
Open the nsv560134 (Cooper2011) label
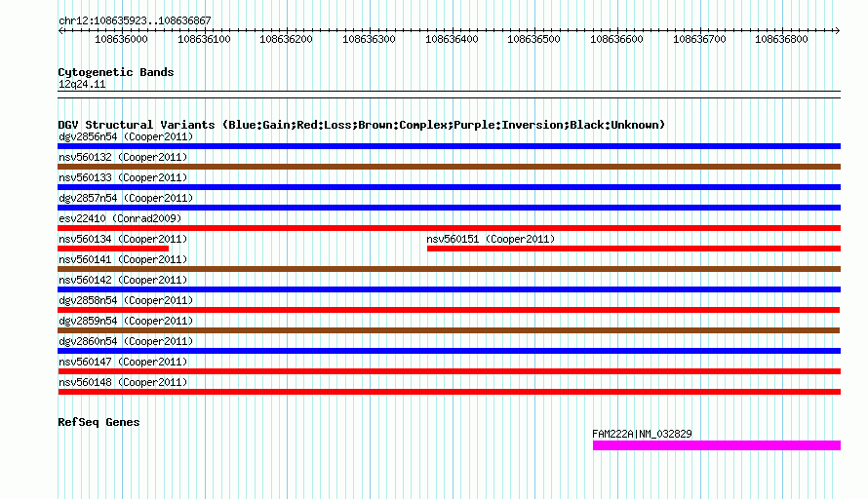click(123, 239)
